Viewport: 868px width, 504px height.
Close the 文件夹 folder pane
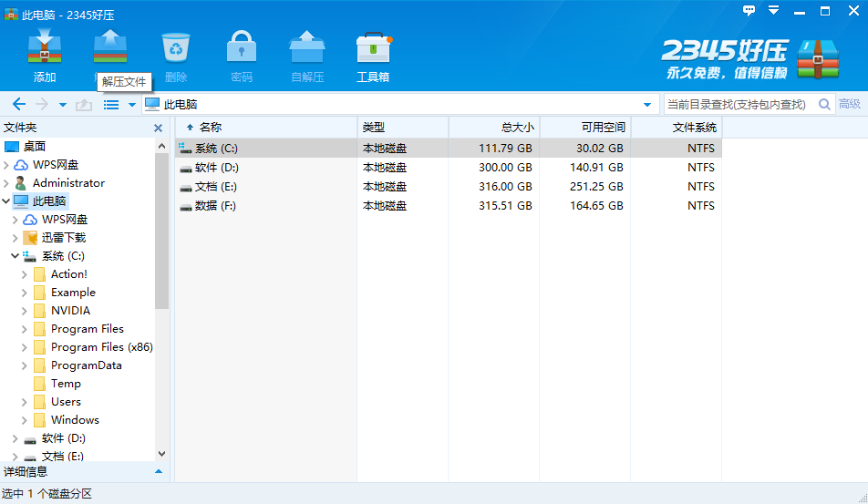pyautogui.click(x=159, y=129)
